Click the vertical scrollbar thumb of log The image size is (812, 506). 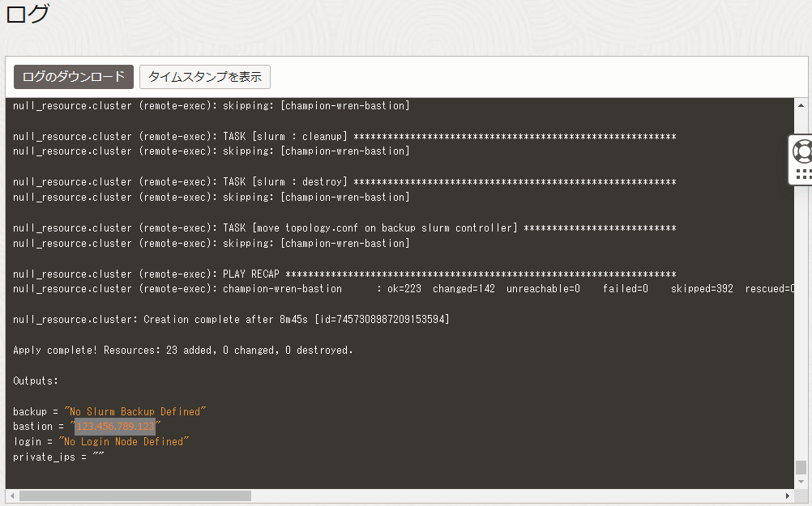click(x=801, y=467)
